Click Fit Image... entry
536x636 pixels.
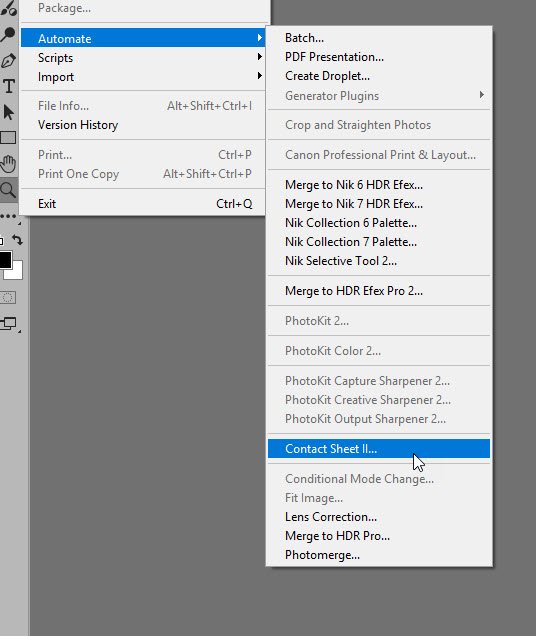coord(379,498)
